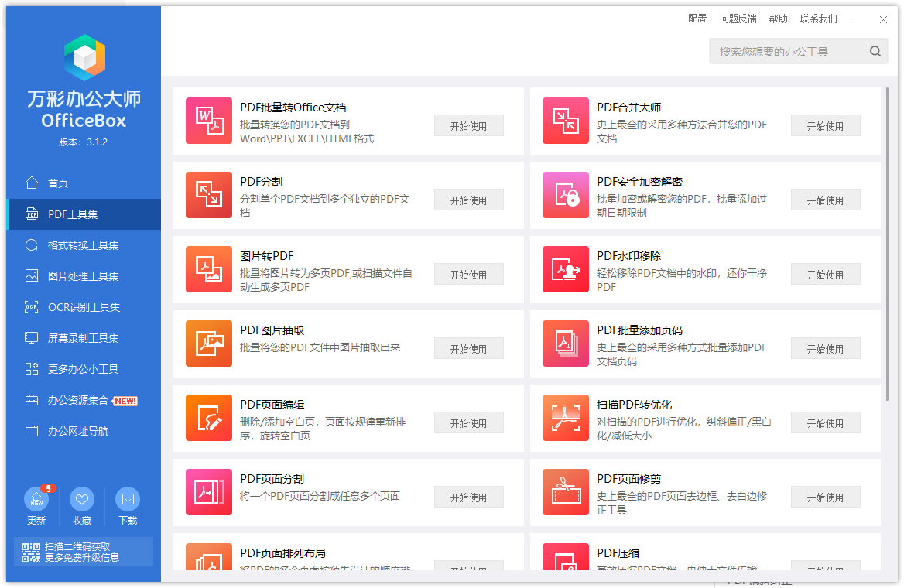
Task: Click the PDF页面修剪 title text
Action: (x=629, y=479)
